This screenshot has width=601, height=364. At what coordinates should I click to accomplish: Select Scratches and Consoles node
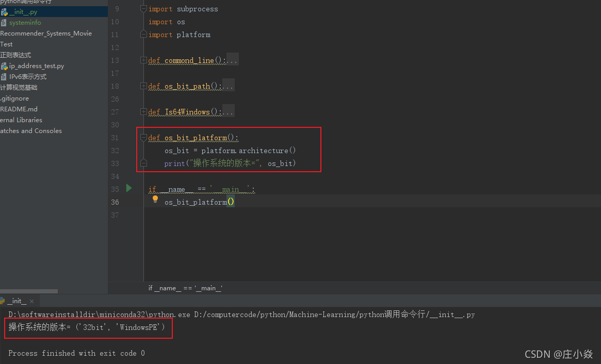pos(30,130)
